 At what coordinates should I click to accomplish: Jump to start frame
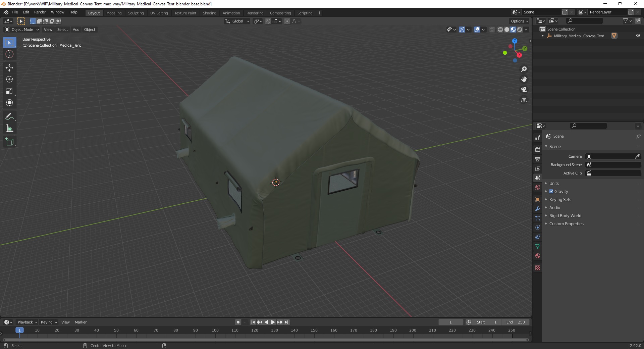click(253, 322)
